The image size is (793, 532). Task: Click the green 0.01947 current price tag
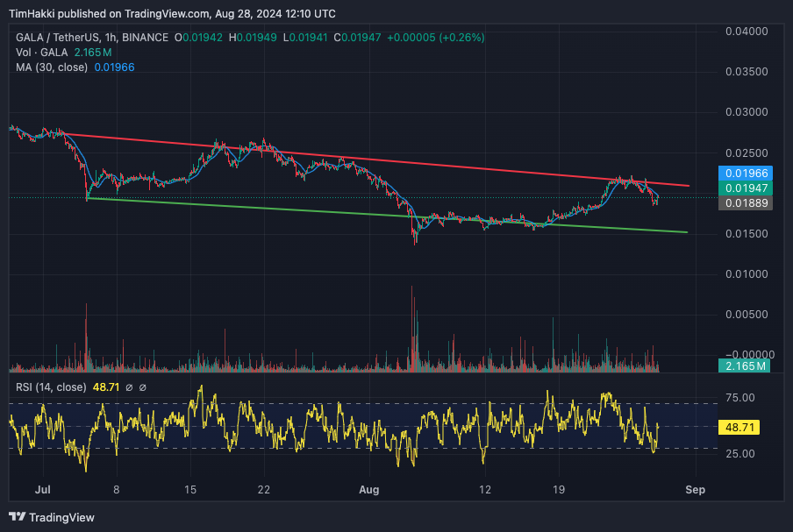tap(743, 188)
